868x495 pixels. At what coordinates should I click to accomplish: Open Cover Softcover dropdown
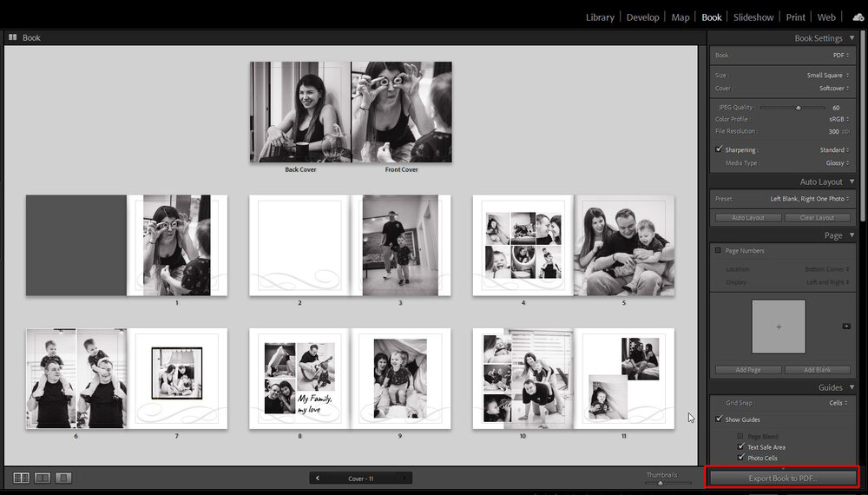[834, 88]
